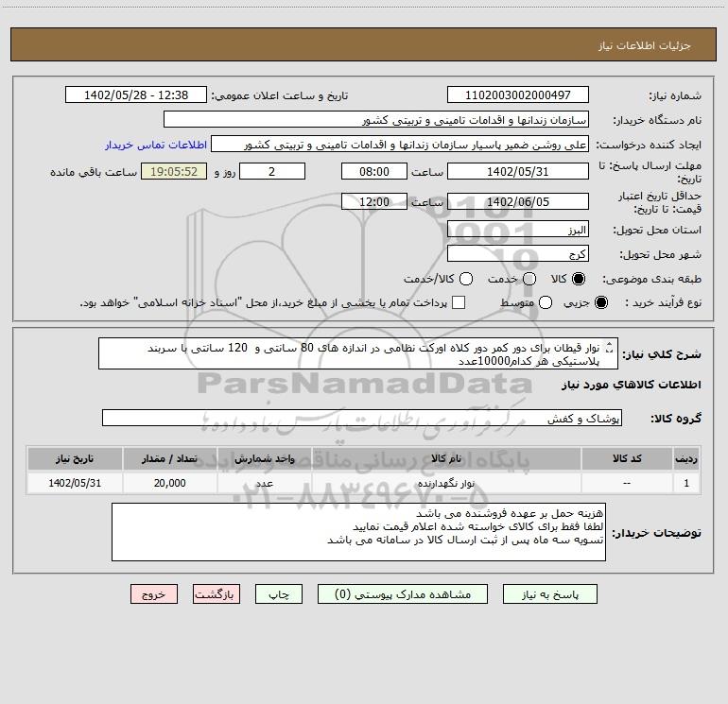Select the کالا/خدمت radio button

pyautogui.click(x=466, y=279)
